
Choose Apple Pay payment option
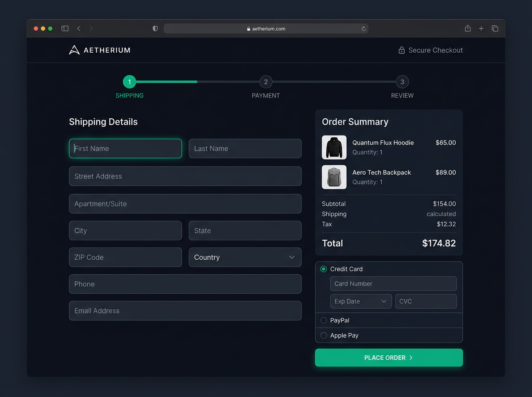(323, 335)
